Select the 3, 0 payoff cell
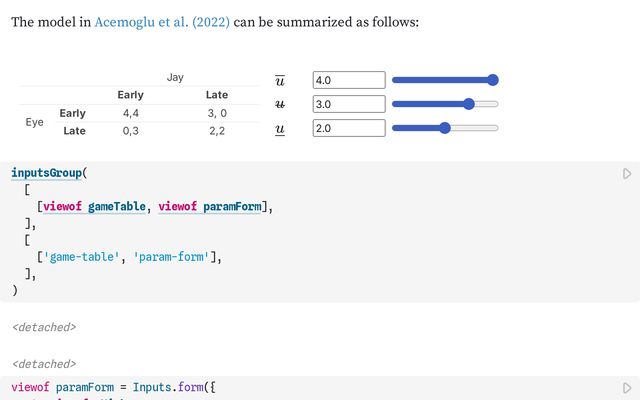This screenshot has height=400, width=640. pos(217,113)
